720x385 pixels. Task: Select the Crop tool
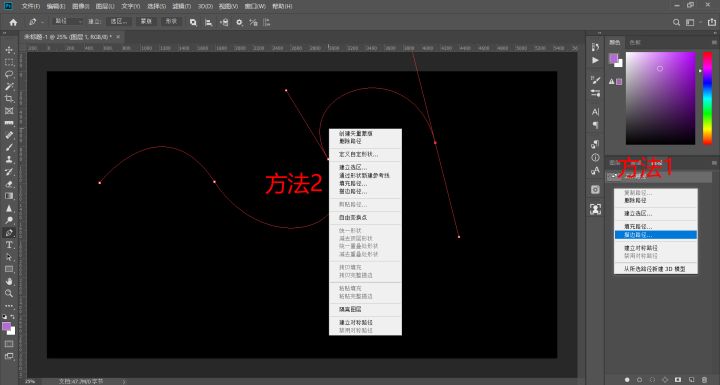9,98
